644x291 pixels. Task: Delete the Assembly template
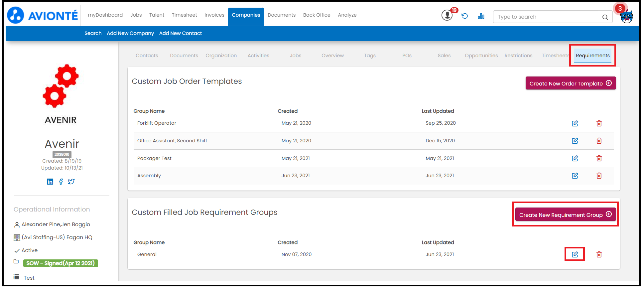(599, 176)
